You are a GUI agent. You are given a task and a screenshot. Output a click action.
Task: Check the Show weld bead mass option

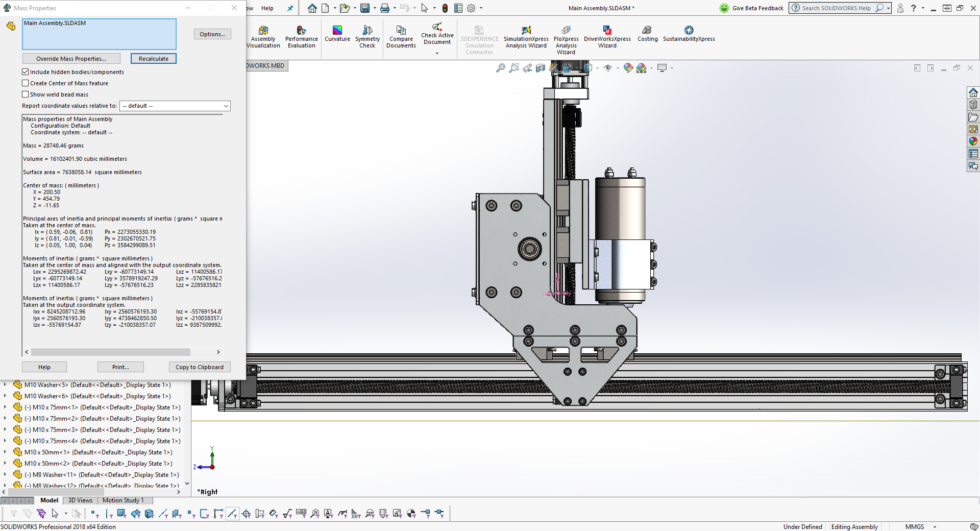[x=26, y=94]
